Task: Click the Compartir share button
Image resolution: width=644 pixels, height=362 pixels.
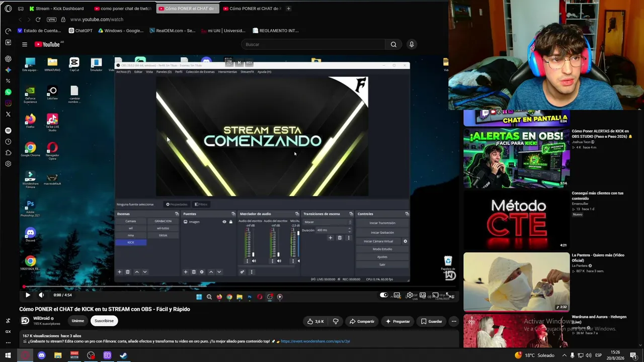Action: click(x=362, y=321)
